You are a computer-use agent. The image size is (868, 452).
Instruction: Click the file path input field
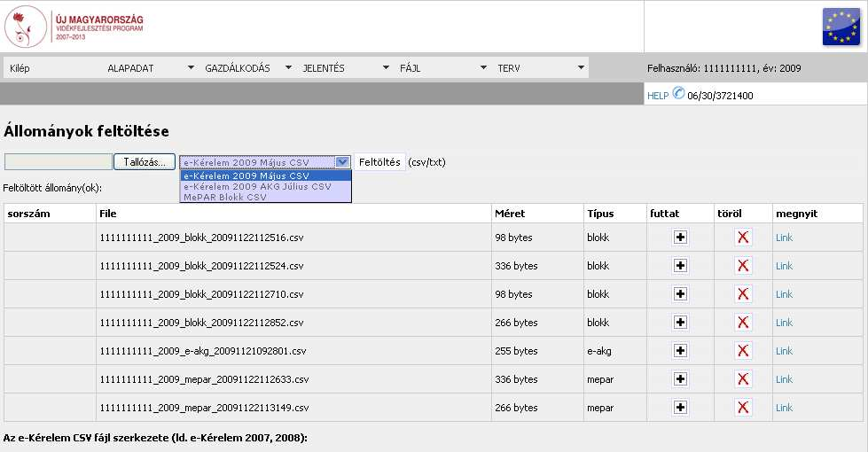(x=59, y=162)
